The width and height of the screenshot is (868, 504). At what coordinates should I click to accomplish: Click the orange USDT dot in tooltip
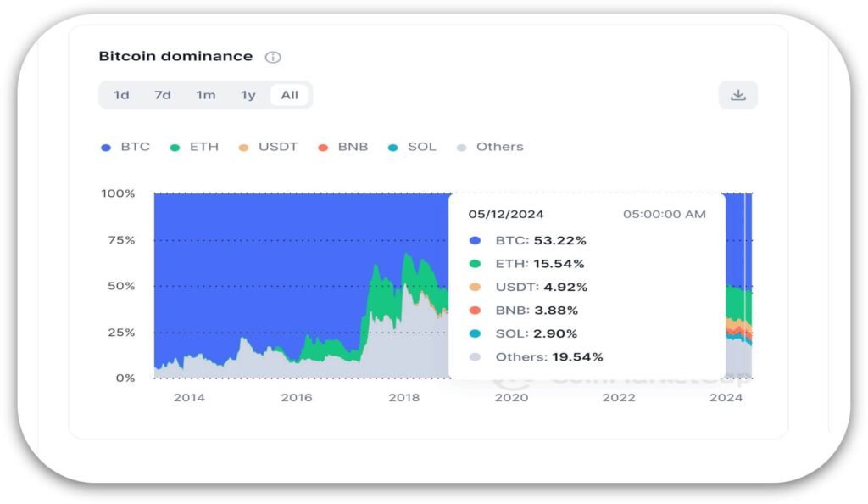click(x=475, y=287)
